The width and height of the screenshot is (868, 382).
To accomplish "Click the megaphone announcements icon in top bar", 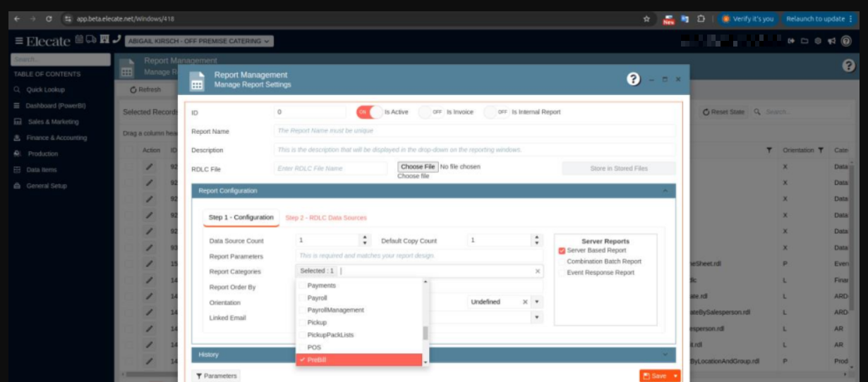I will (x=831, y=41).
